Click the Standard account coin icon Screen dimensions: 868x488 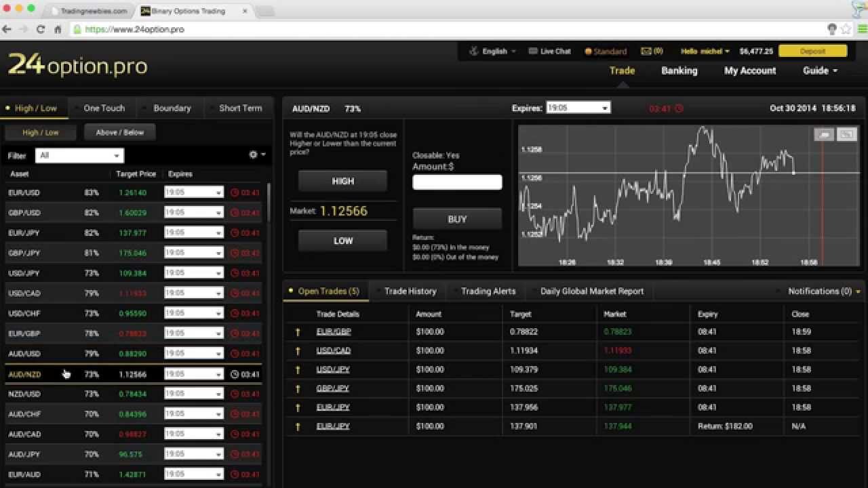[588, 52]
